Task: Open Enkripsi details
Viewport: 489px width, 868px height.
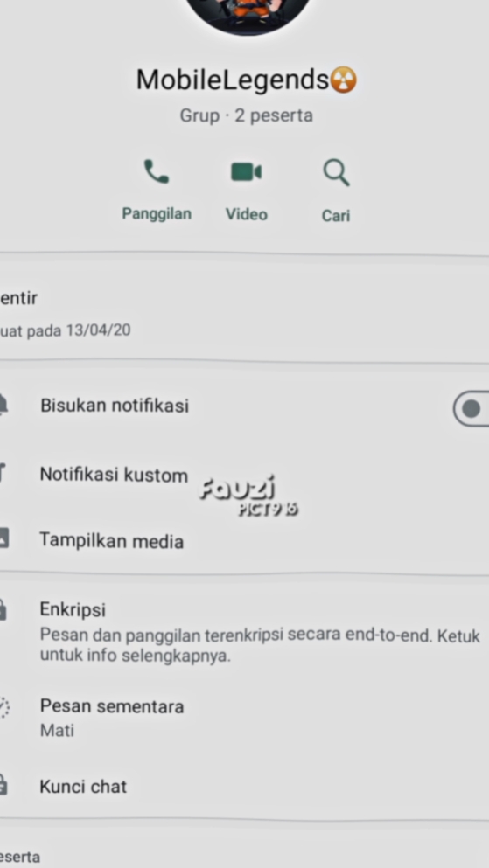Action: (x=244, y=631)
